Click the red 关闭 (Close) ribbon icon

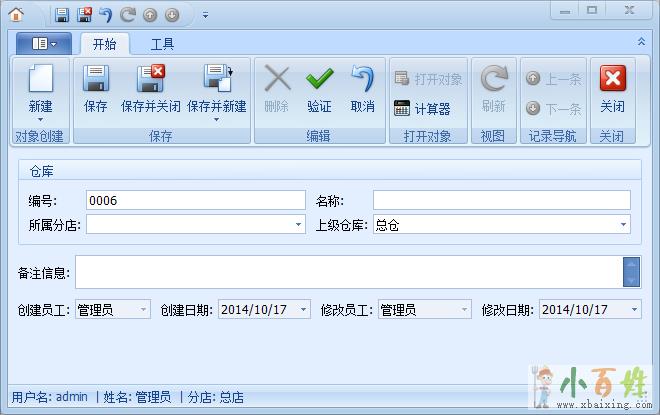[x=612, y=80]
